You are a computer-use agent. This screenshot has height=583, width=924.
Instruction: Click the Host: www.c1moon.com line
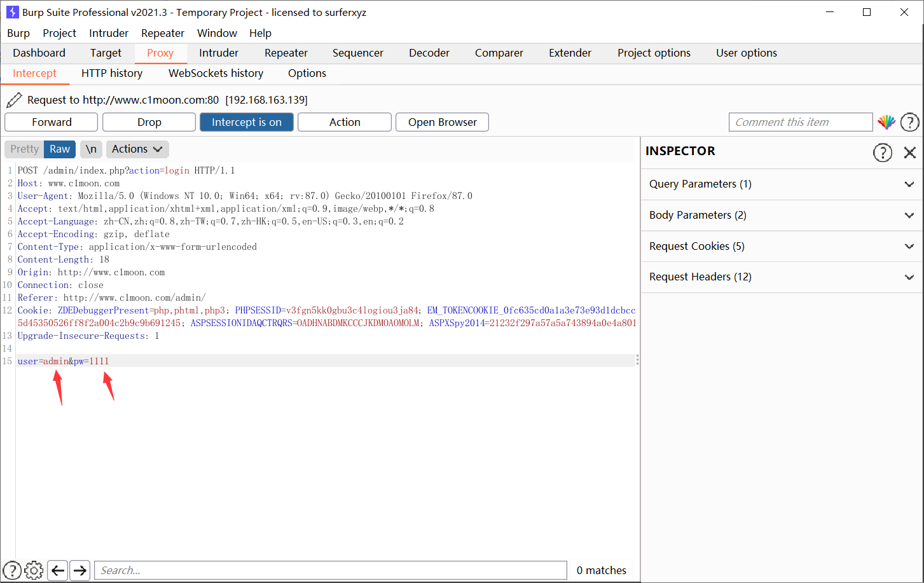click(69, 183)
